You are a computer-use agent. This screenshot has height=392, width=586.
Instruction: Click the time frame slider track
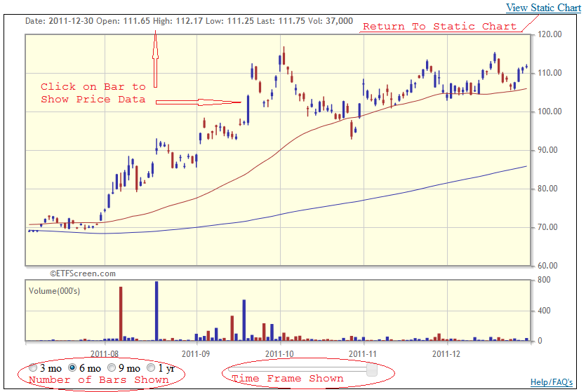pos(297,368)
